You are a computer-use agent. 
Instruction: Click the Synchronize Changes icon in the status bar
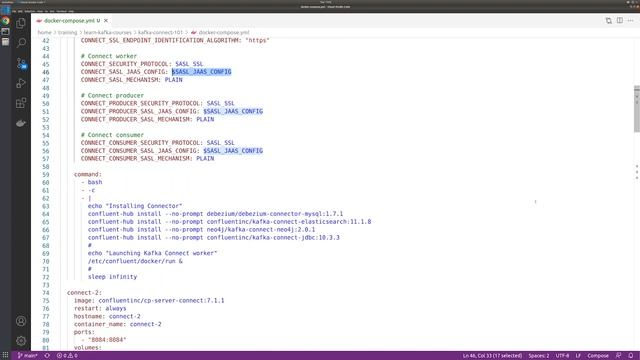pyautogui.click(x=47, y=356)
